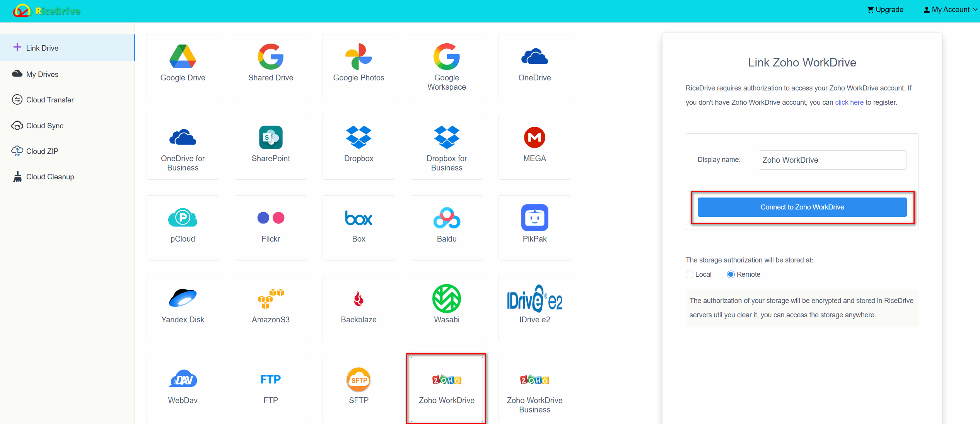Screen dimensions: 980x424
Task: Pick the SharePoint service tile
Action: (271, 147)
